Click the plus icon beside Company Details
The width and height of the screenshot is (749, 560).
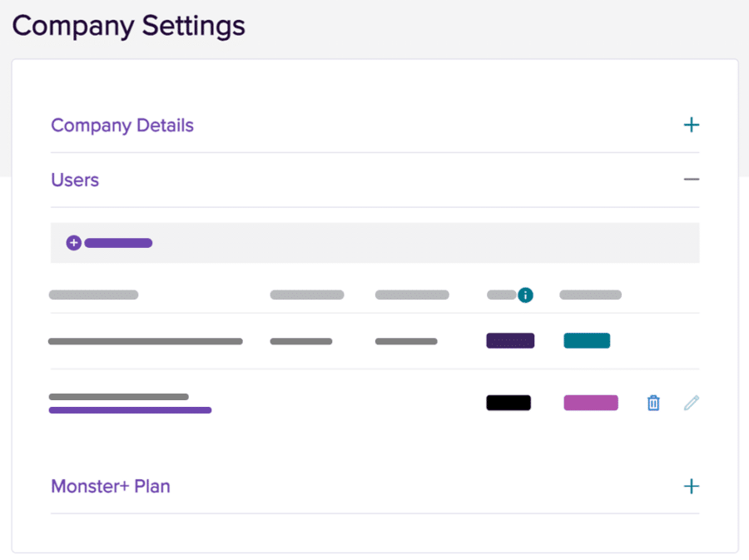coord(692,124)
